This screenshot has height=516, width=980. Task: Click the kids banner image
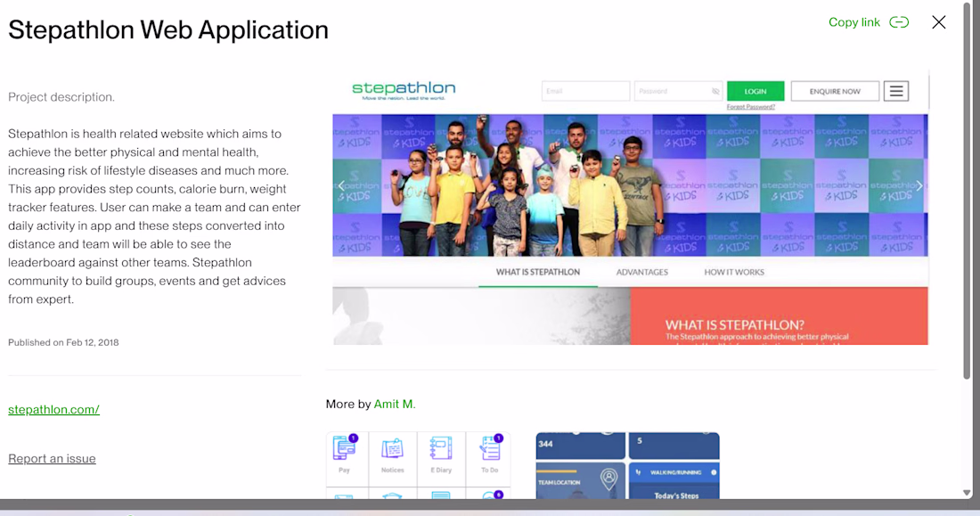[630, 185]
